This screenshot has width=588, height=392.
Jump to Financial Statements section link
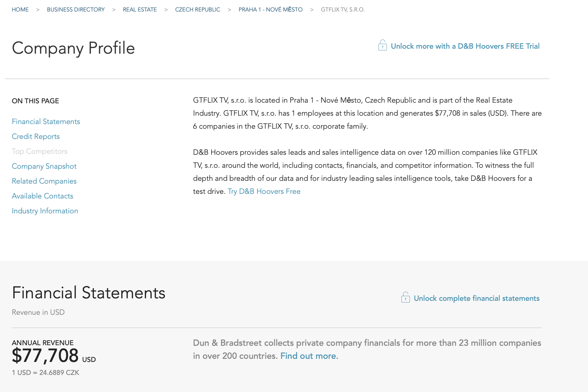pos(46,122)
